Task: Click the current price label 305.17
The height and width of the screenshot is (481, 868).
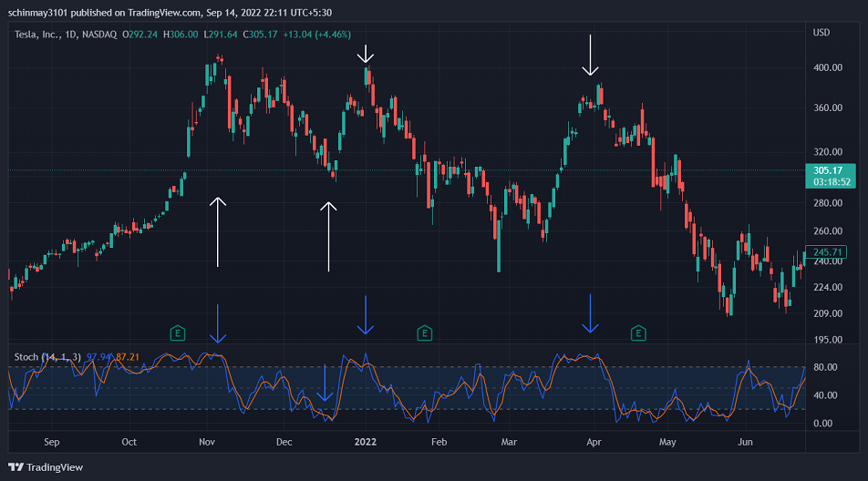Action: [x=831, y=176]
